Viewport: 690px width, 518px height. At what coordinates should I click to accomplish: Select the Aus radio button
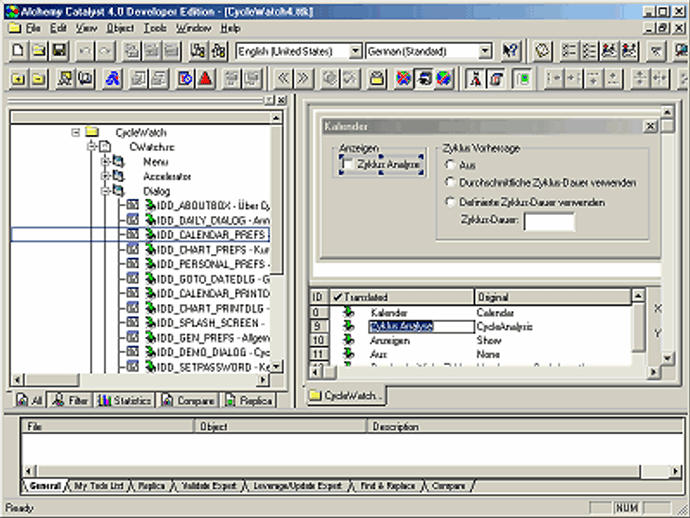pos(450,165)
